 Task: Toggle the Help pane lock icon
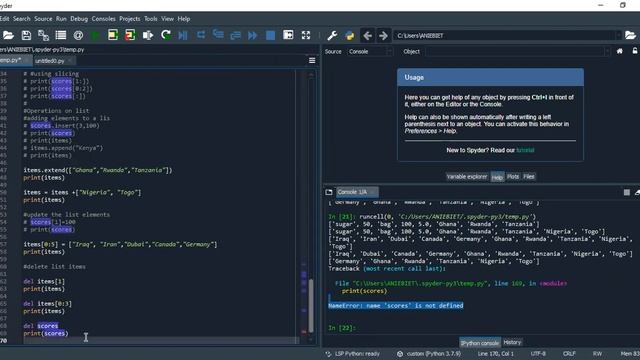click(x=635, y=51)
